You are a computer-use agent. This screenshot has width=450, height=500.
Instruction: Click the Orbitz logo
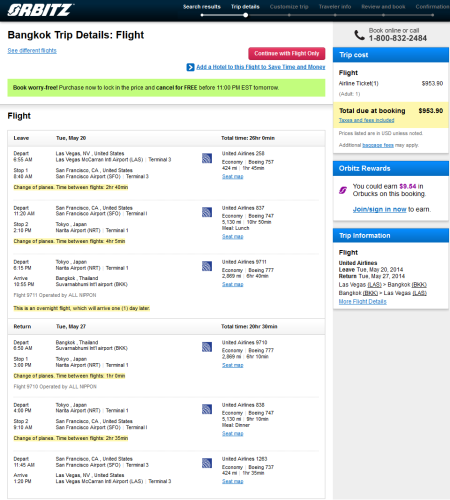[40, 10]
